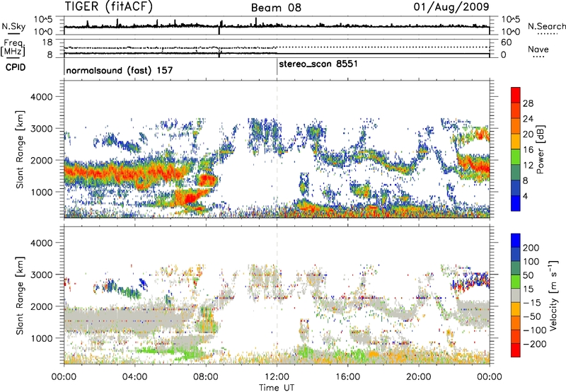The image size is (566, 392).
Task: Click the 'Nave' legend label
Action: [x=538, y=49]
